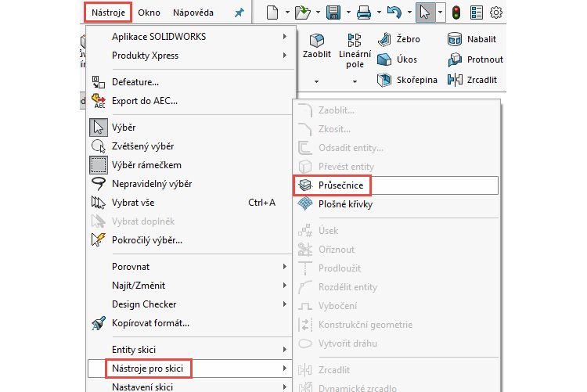Viewport: 587px width, 392px height.
Task: Undo last action with arrow icon
Action: point(394,13)
